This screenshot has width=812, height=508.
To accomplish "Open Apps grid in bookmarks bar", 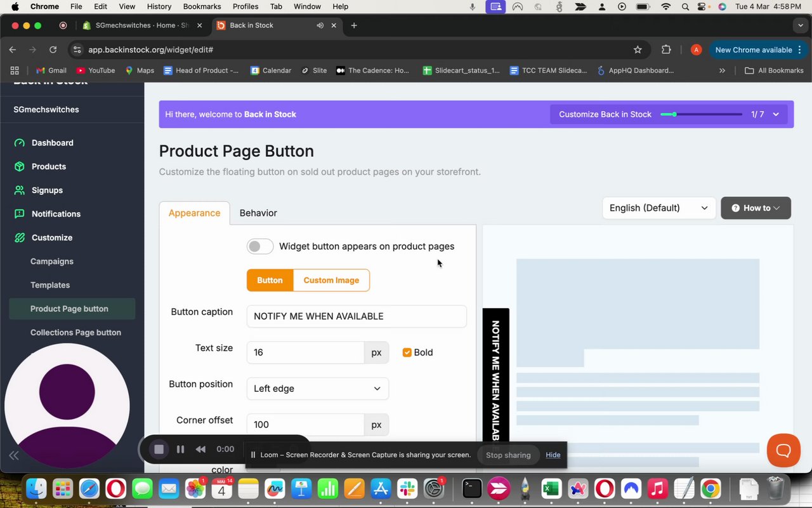I will point(15,70).
